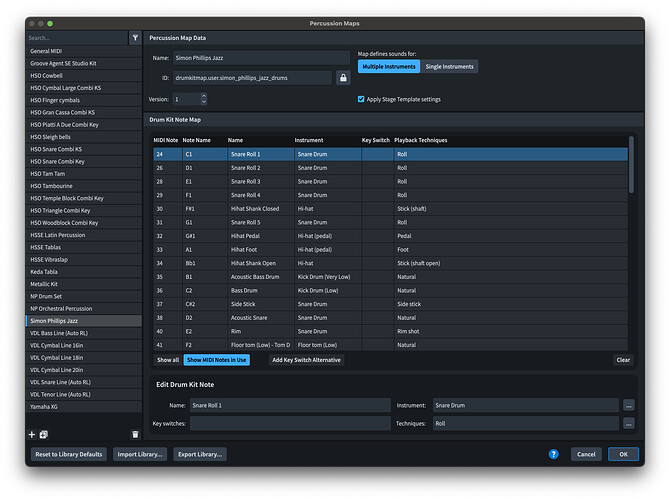The height and width of the screenshot is (500, 669).
Task: Click the filter icon beside the search field
Action: pyautogui.click(x=135, y=38)
